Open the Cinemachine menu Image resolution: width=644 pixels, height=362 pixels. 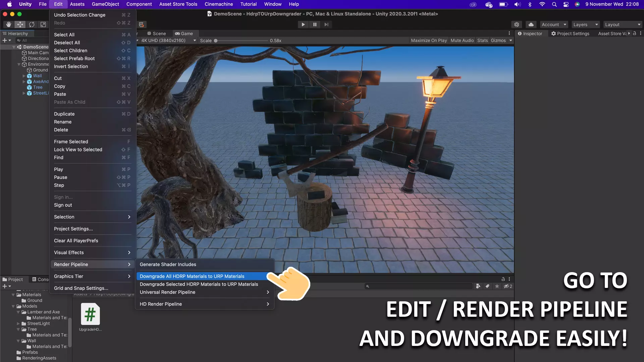click(x=219, y=4)
